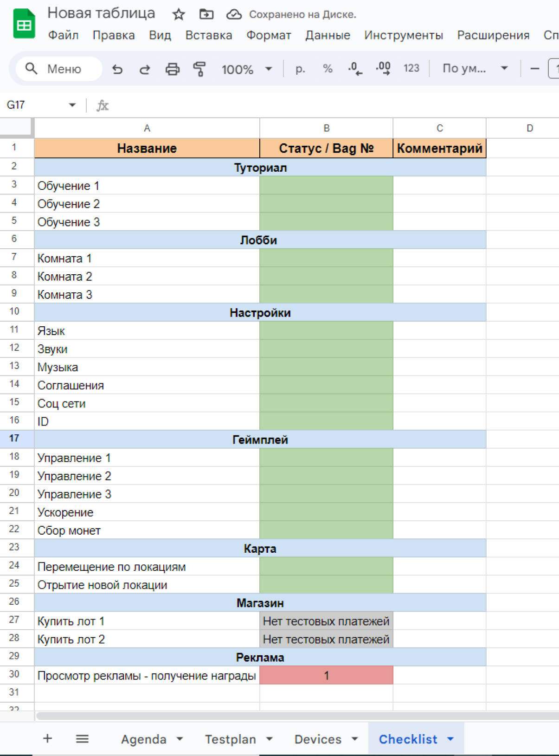The width and height of the screenshot is (559, 756).
Task: Click the undo arrow icon
Action: point(117,70)
